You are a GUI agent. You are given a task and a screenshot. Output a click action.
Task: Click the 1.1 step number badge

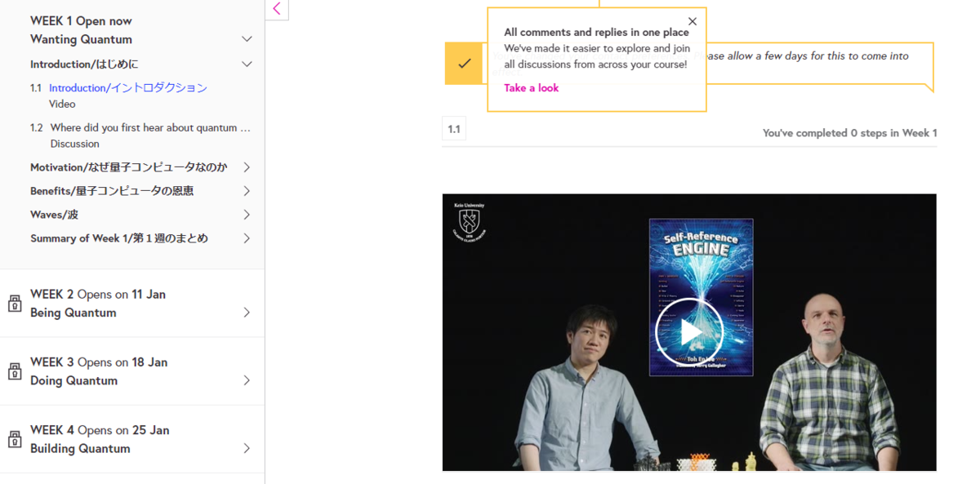[454, 129]
